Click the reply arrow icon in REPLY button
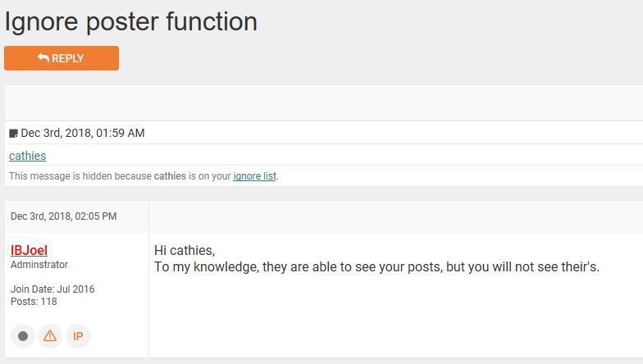The image size is (643, 364). [43, 58]
